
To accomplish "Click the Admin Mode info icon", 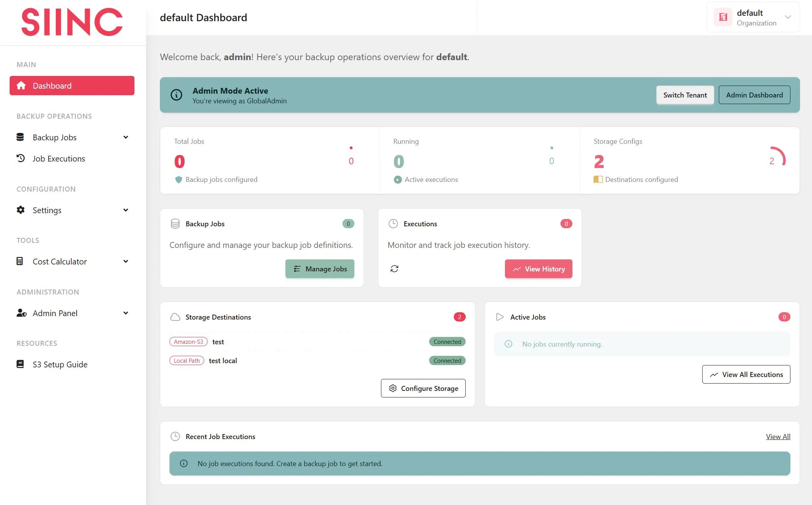I will point(176,95).
